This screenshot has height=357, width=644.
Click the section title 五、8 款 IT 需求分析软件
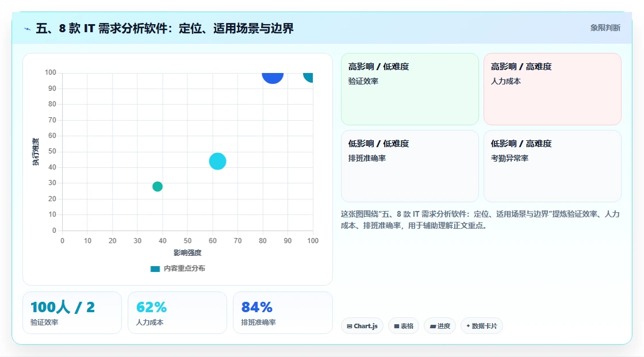click(x=164, y=28)
